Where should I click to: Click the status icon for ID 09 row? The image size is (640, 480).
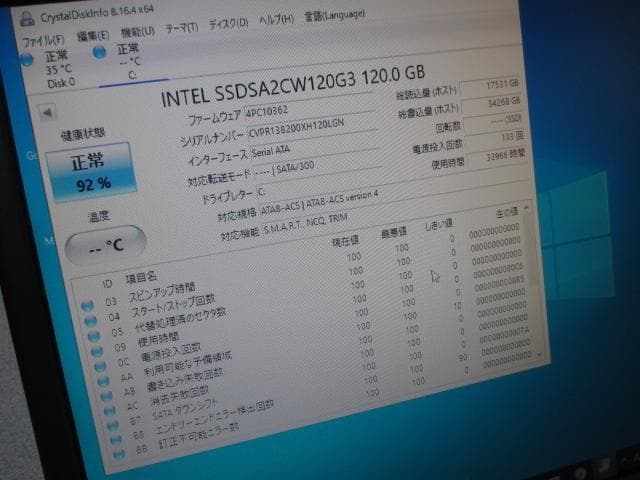tap(97, 351)
